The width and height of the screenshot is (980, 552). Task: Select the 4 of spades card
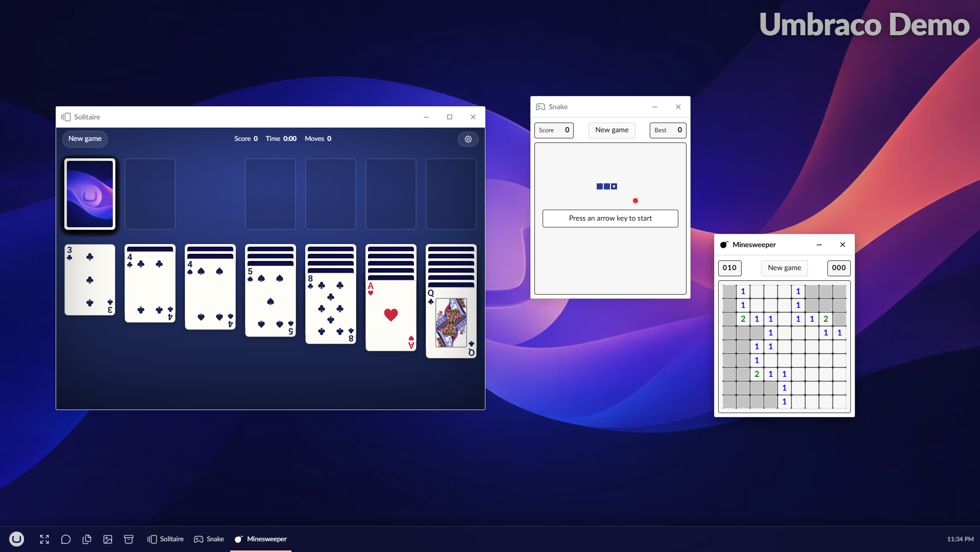tap(210, 294)
